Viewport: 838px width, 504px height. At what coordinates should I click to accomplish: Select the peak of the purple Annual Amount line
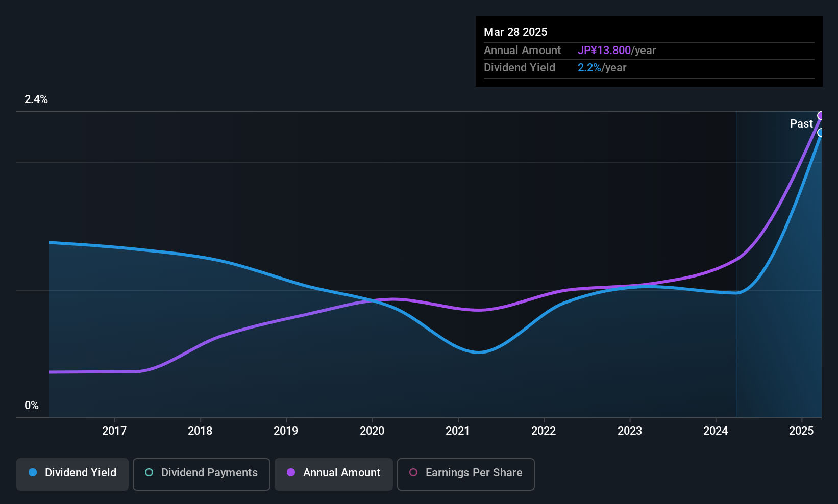tap(821, 116)
